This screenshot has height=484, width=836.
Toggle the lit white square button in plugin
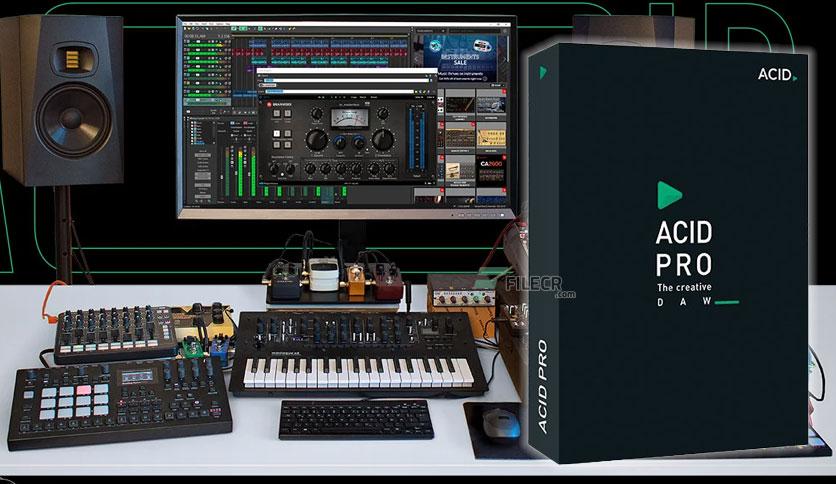click(276, 134)
